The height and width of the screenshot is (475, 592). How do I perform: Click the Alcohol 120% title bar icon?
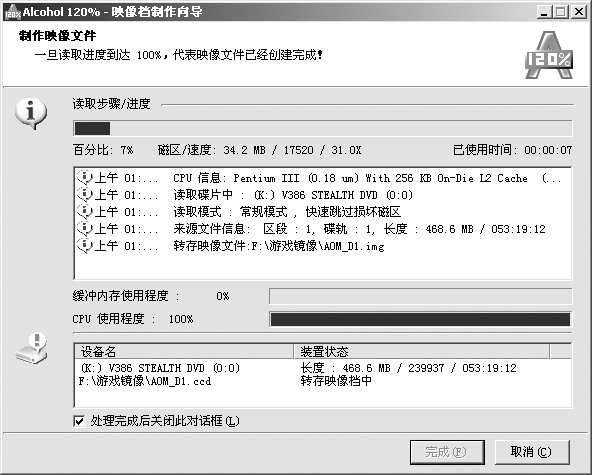[12, 12]
